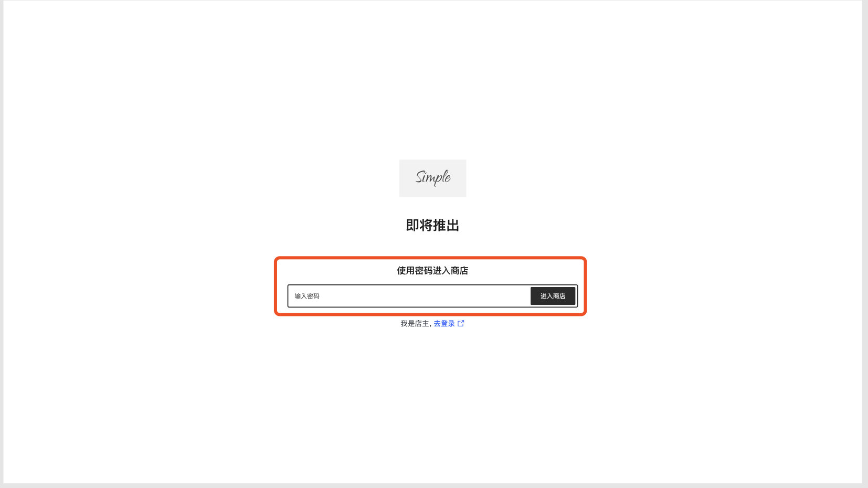Screen dimensions: 868x488
Task: Click the Simple store logo
Action: click(x=432, y=178)
